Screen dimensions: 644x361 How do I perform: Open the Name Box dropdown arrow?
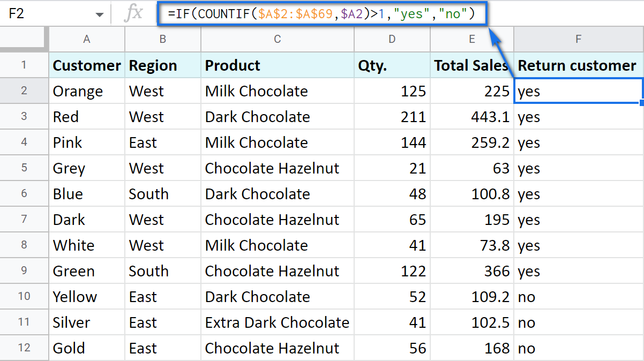(100, 13)
